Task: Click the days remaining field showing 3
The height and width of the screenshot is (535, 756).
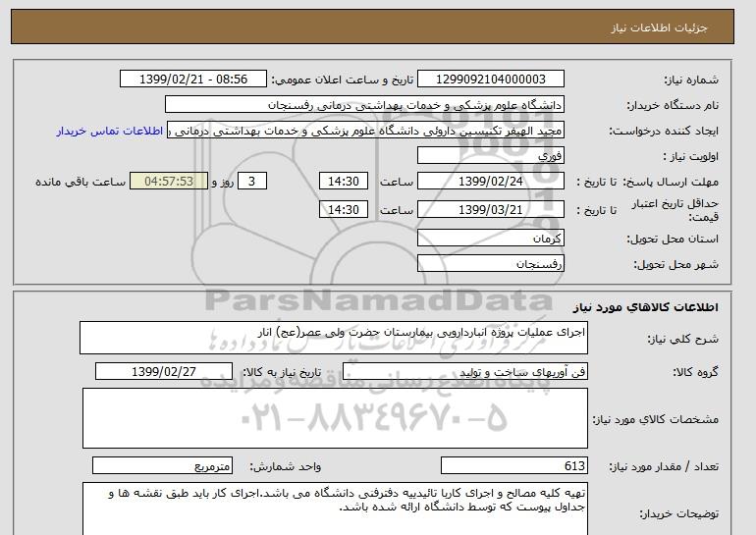Action: [251, 182]
